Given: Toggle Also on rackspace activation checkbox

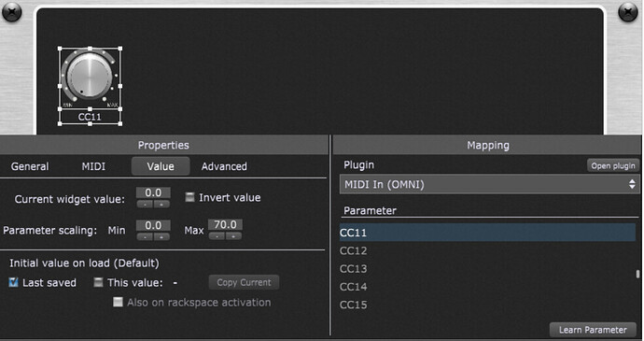Looking at the screenshot, I should (x=118, y=302).
